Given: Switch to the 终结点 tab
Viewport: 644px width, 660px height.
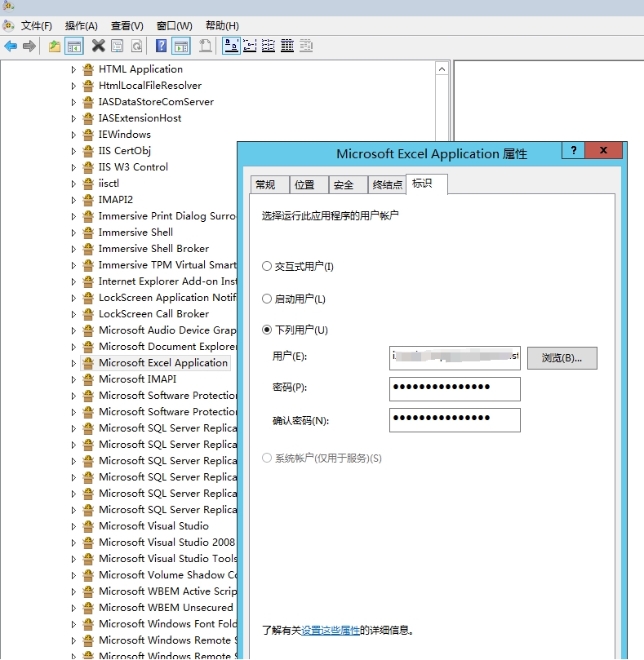Looking at the screenshot, I should click(x=387, y=184).
